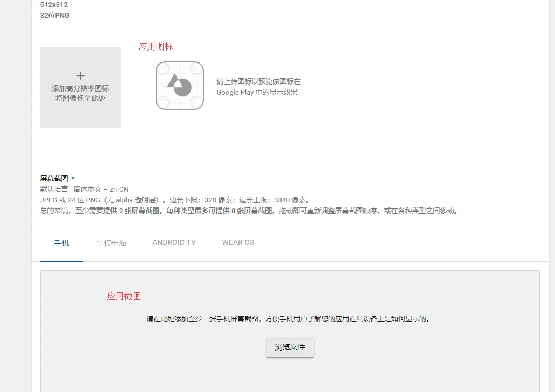The image size is (555, 392).
Task: Click the required asterisk next to 屏幕截图
Action: [x=73, y=178]
